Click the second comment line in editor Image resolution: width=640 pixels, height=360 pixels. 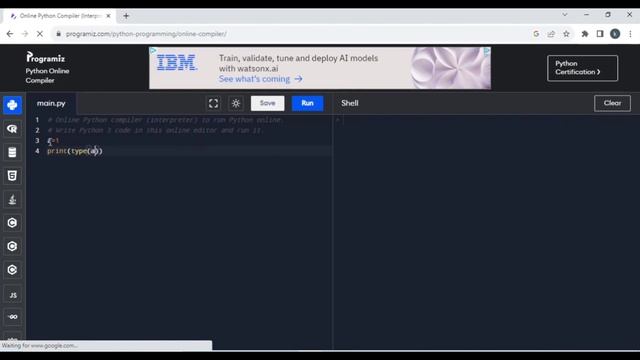pyautogui.click(x=156, y=130)
